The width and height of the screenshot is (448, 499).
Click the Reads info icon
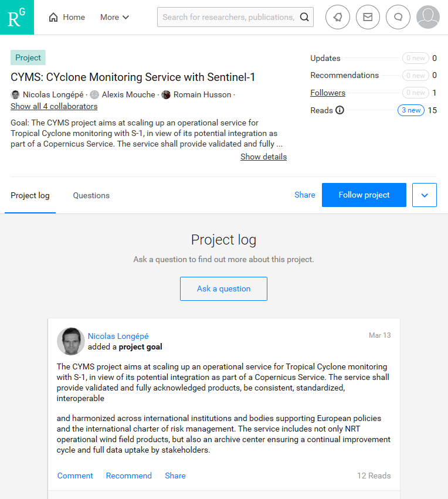(340, 110)
